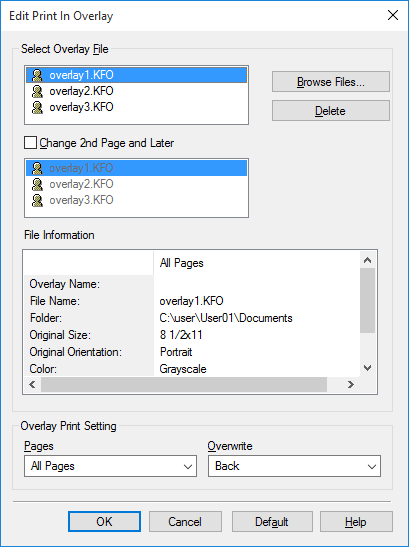Open Help for this dialog
409x547 pixels.
[356, 522]
